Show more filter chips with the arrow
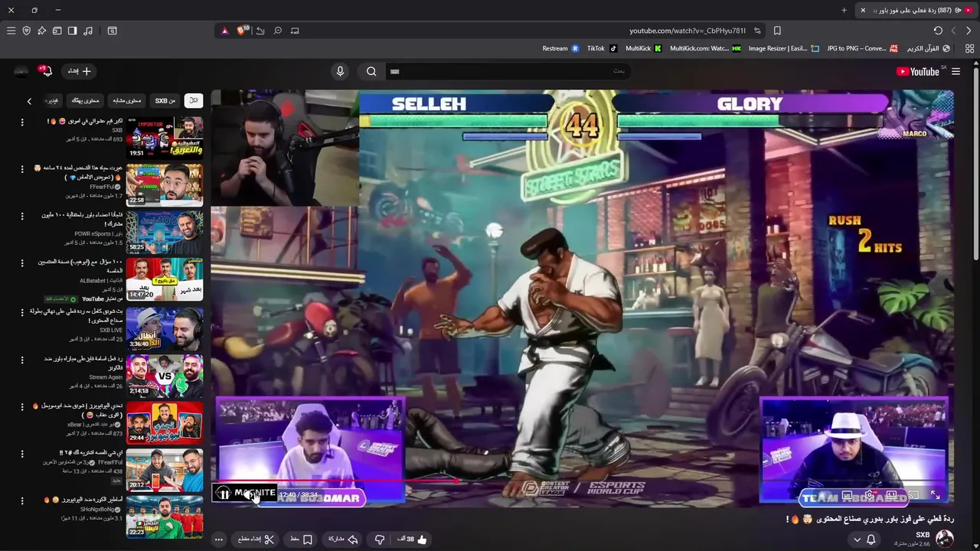The height and width of the screenshot is (551, 980). pyautogui.click(x=29, y=101)
